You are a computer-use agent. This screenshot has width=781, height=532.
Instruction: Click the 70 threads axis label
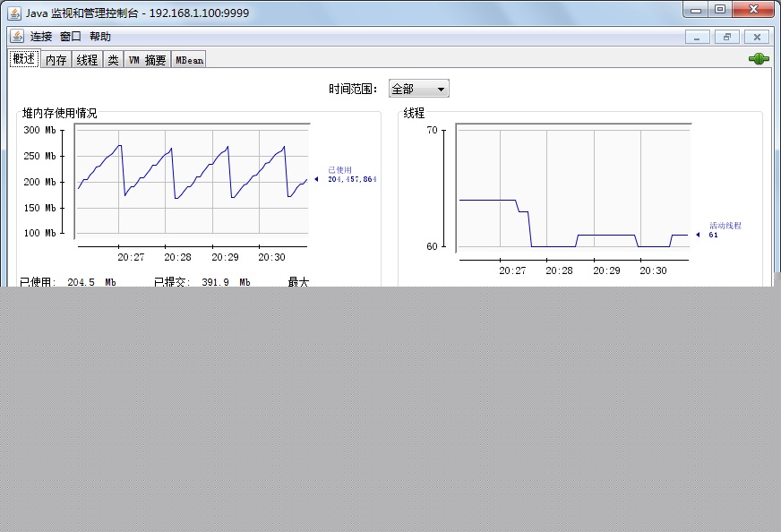(x=432, y=130)
